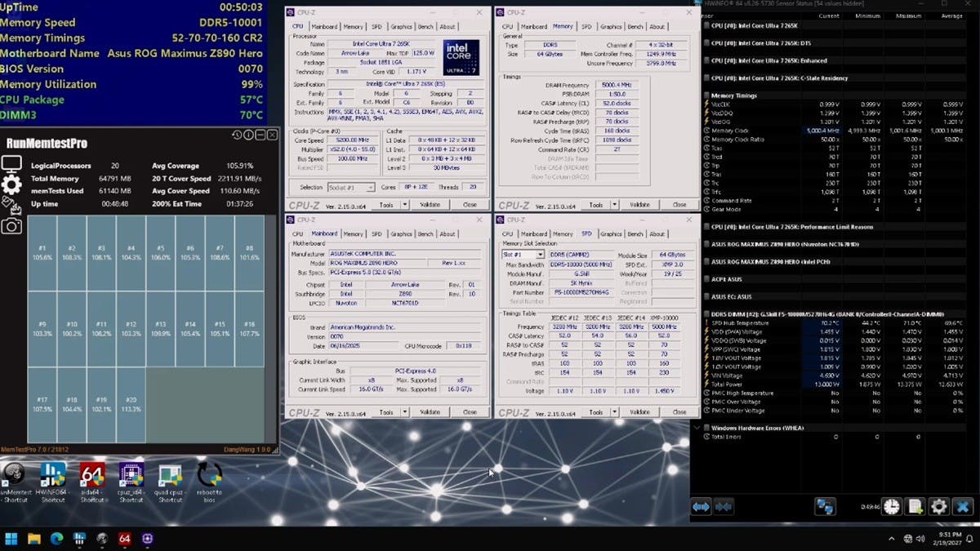980x551 pixels.
Task: Click Validate button in CPU-Z Memory window
Action: (639, 205)
